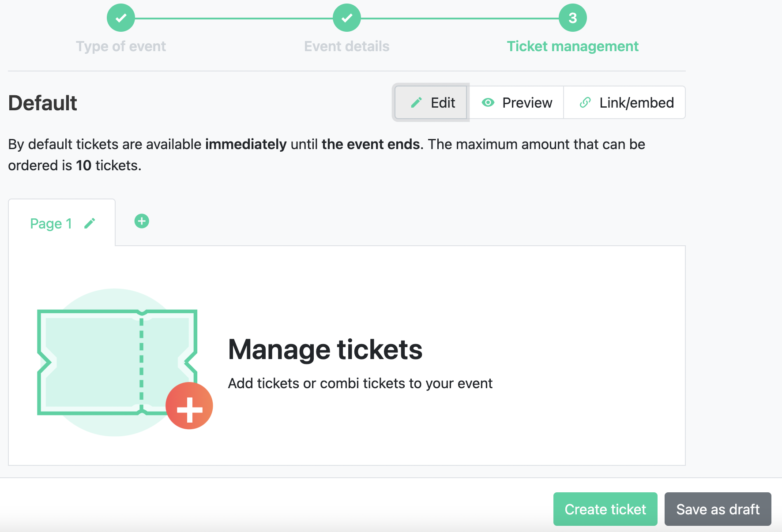Click the pencil icon beside Page 1
The width and height of the screenshot is (782, 532).
pyautogui.click(x=90, y=224)
